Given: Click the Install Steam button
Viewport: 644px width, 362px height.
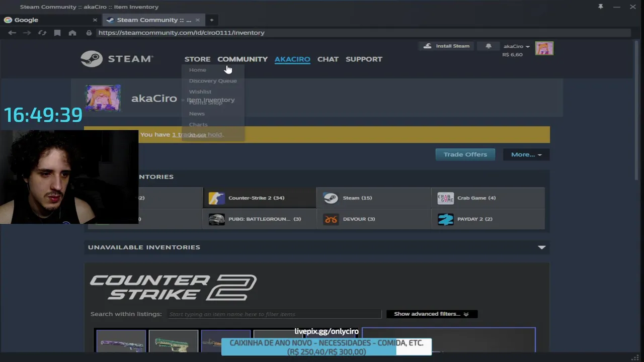Looking at the screenshot, I should coord(446,46).
